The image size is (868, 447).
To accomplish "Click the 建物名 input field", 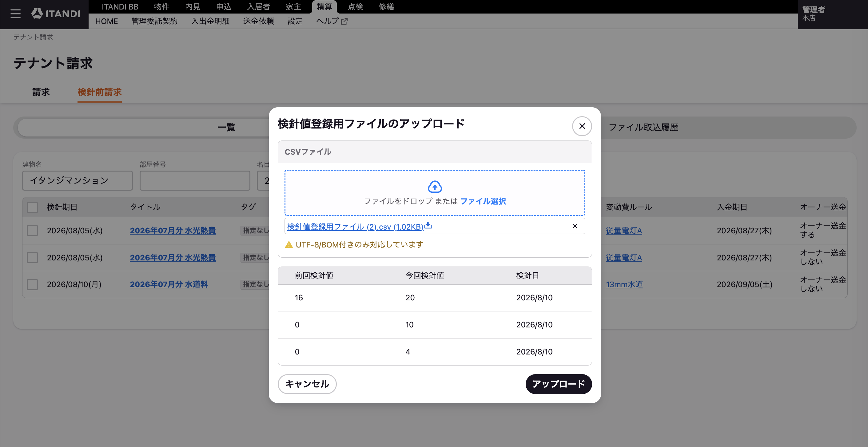I will click(x=78, y=180).
